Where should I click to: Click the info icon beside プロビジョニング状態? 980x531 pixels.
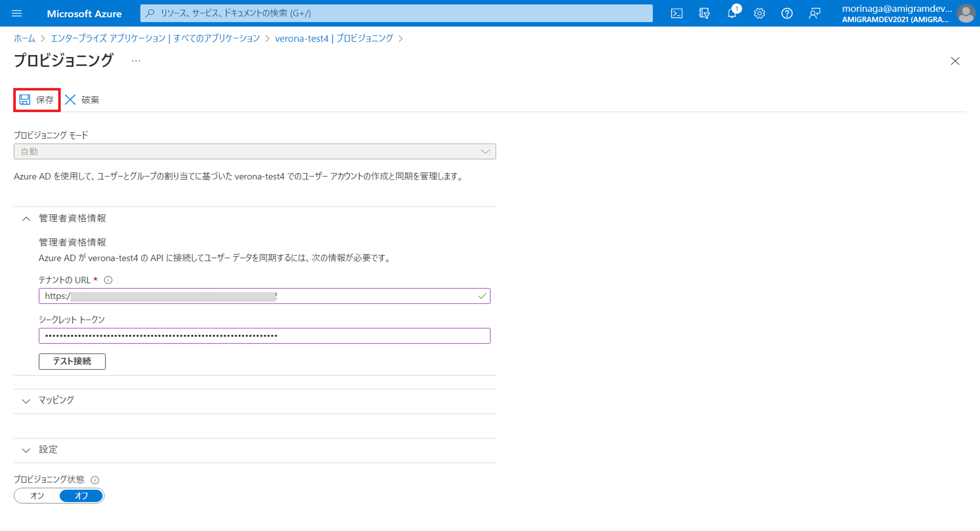[95, 480]
